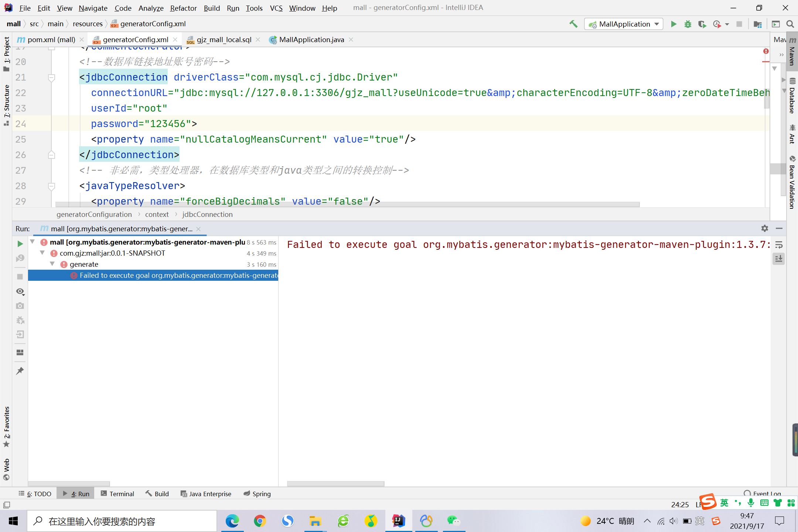Click fold end marker at line 26

coord(52,155)
